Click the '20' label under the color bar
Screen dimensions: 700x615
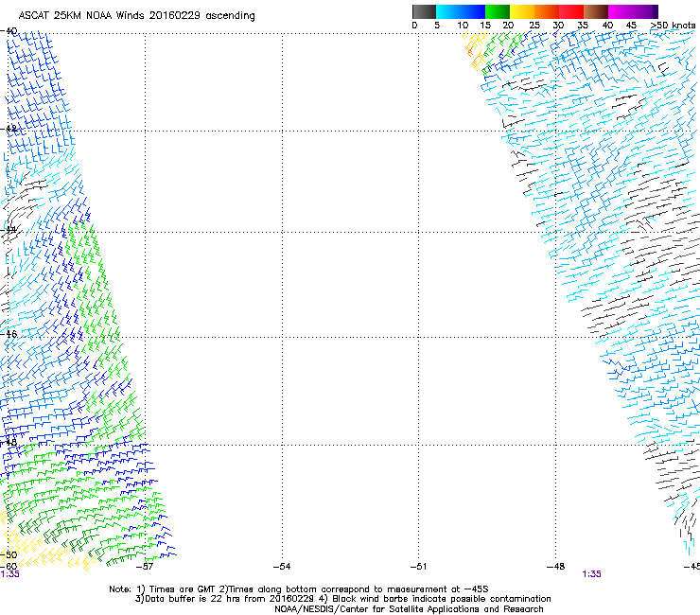(508, 26)
